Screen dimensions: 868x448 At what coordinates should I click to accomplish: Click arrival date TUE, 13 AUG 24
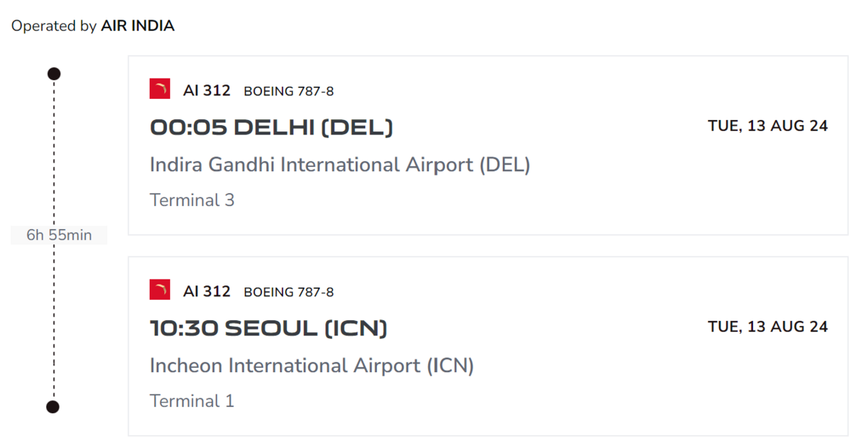[767, 327]
